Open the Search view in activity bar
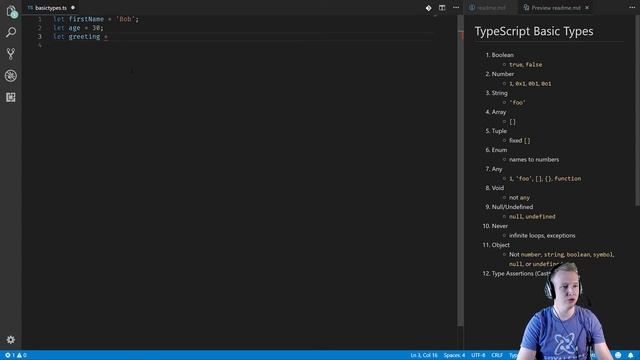 pos(11,32)
